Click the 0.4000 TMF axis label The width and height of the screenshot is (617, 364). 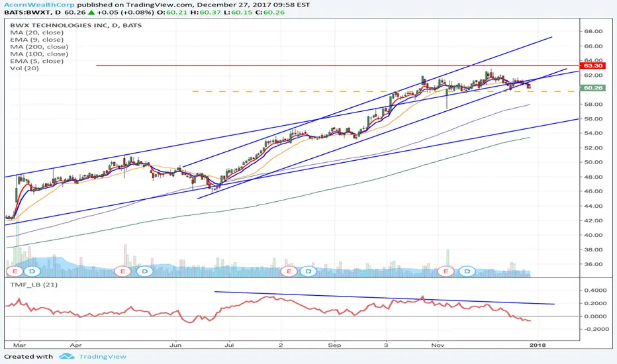[596, 291]
